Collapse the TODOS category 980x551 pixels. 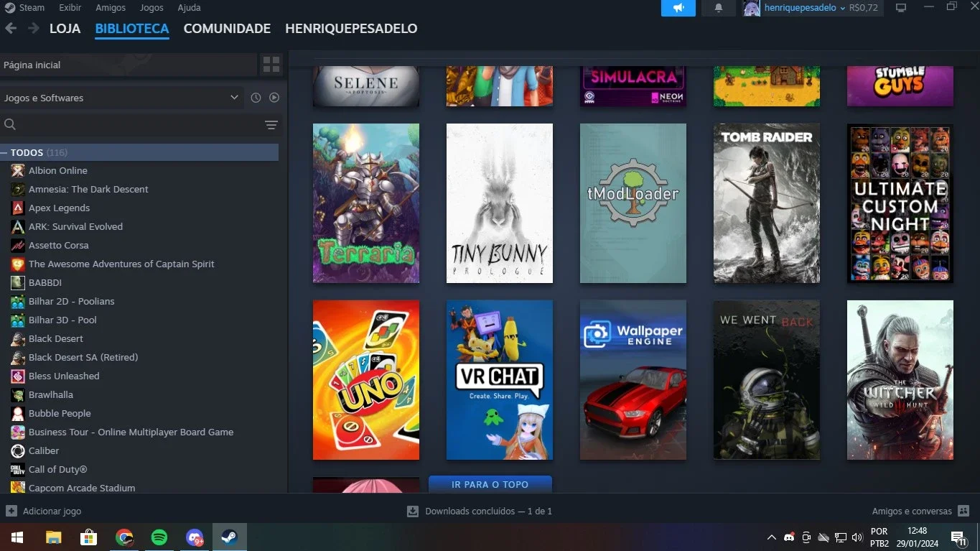click(4, 153)
